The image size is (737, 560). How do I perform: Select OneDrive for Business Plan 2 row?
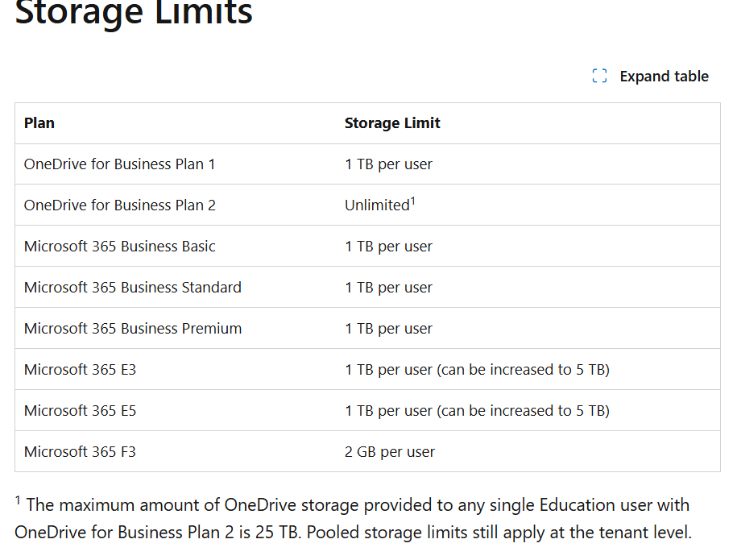(x=119, y=205)
